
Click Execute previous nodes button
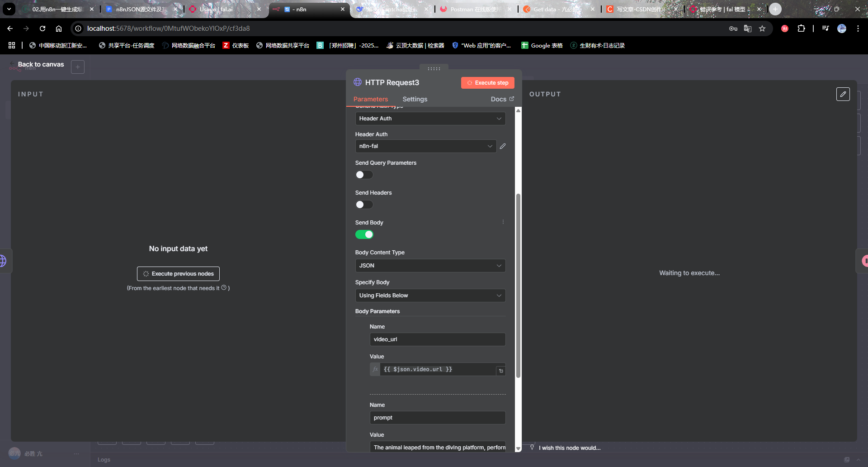pos(178,274)
